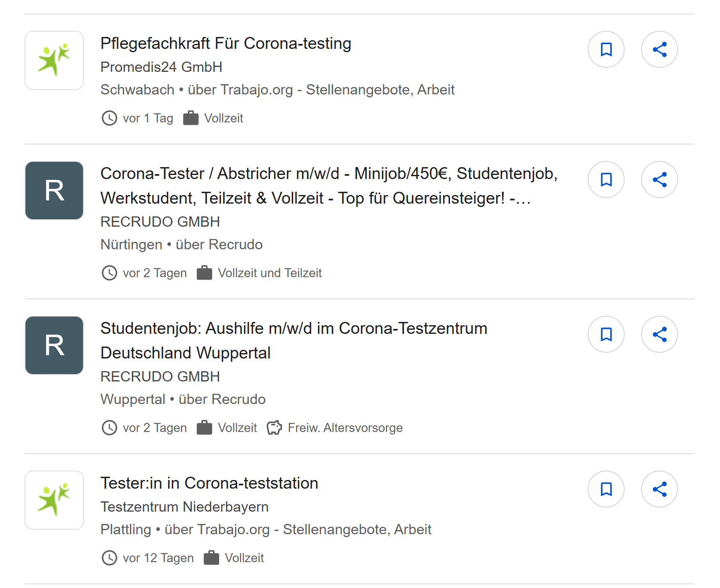Click the clock icon beside vor 1 Tag
This screenshot has width=720, height=588.
coord(109,118)
